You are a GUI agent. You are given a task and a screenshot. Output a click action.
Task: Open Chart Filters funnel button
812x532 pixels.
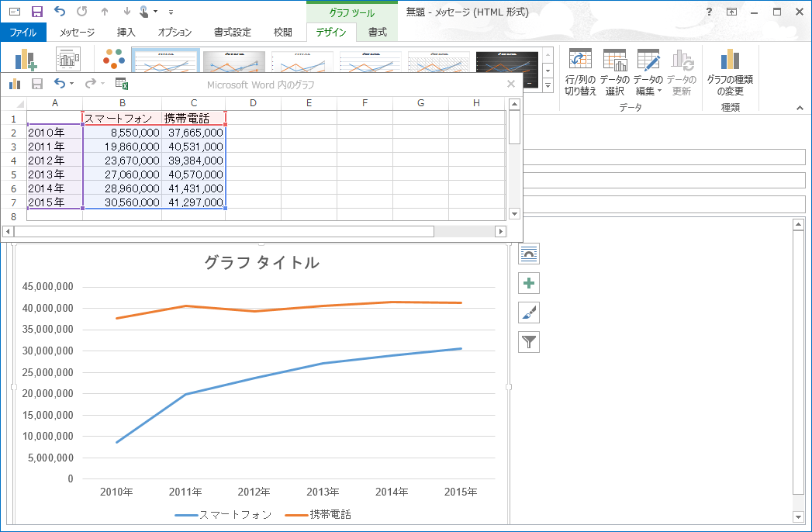coord(529,343)
